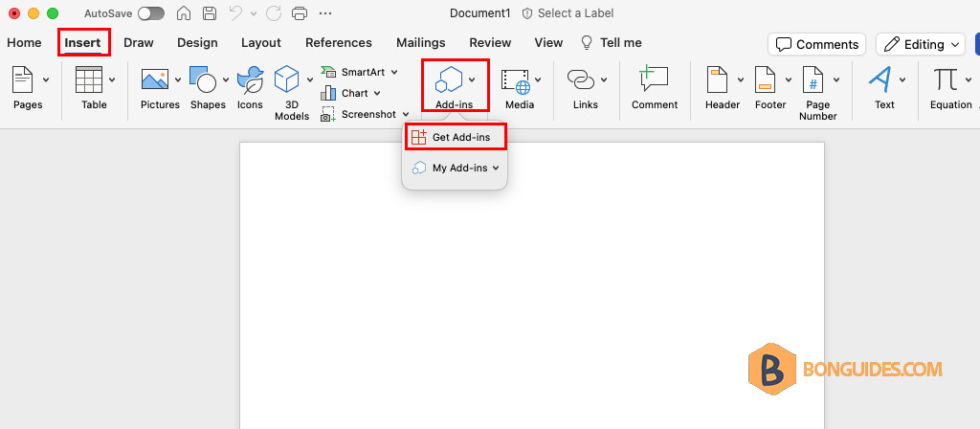The image size is (980, 429).
Task: Switch to the References tab
Action: tap(339, 42)
